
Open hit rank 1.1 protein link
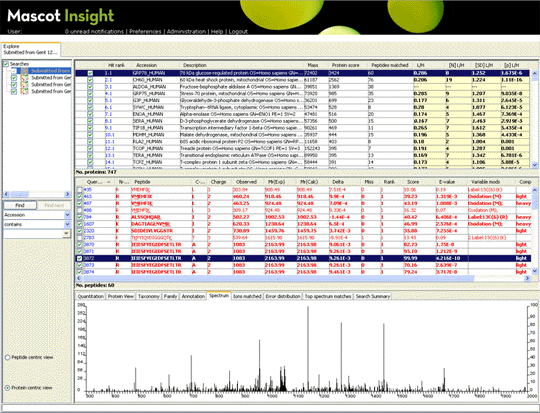coord(108,73)
